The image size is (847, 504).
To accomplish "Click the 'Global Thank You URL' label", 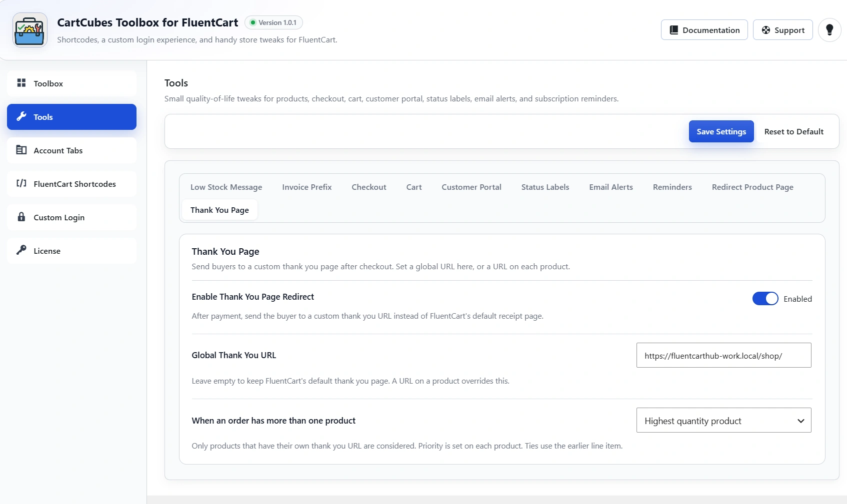I will (x=234, y=355).
